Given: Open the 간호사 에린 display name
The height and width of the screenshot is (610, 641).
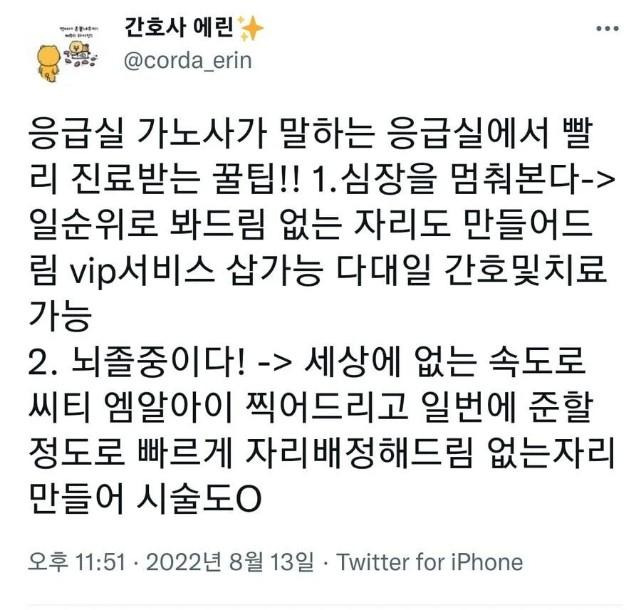Looking at the screenshot, I should pyautogui.click(x=179, y=28).
